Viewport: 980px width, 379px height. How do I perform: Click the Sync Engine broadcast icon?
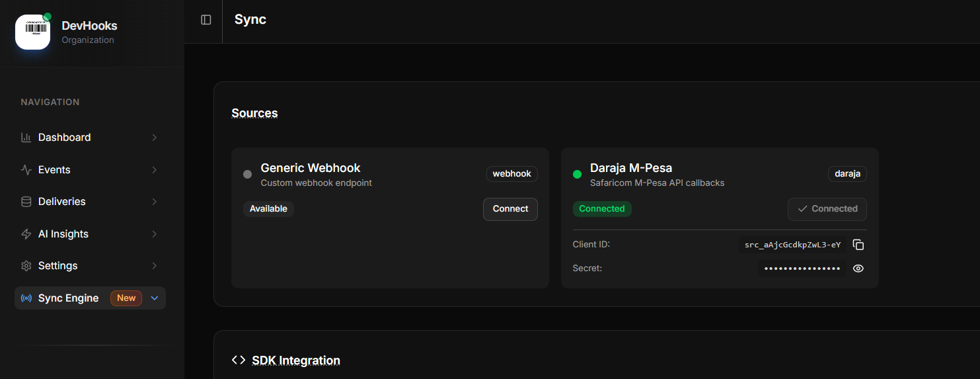[x=26, y=298]
